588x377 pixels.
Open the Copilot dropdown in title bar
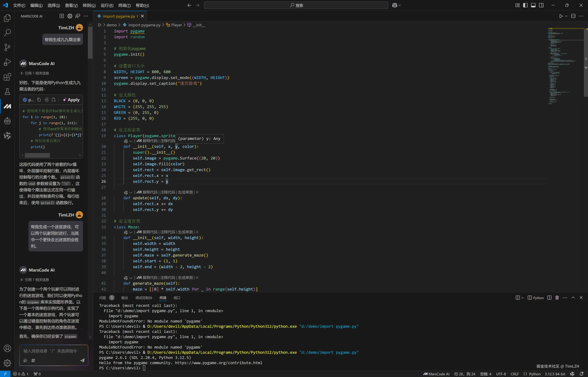(400, 5)
